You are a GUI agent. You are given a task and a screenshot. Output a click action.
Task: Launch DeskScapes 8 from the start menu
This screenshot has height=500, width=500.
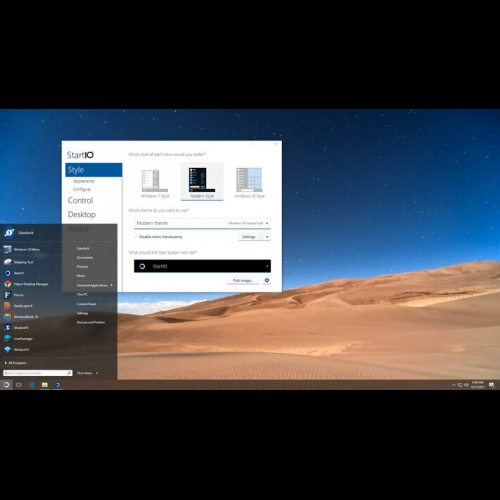[18, 306]
